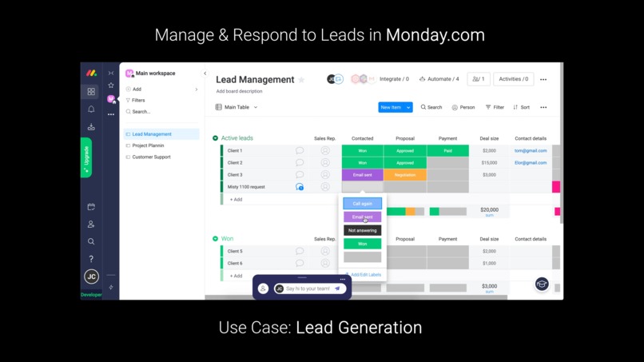Open Automate / 4 center
Screen dimensions: 644x362
(x=439, y=79)
